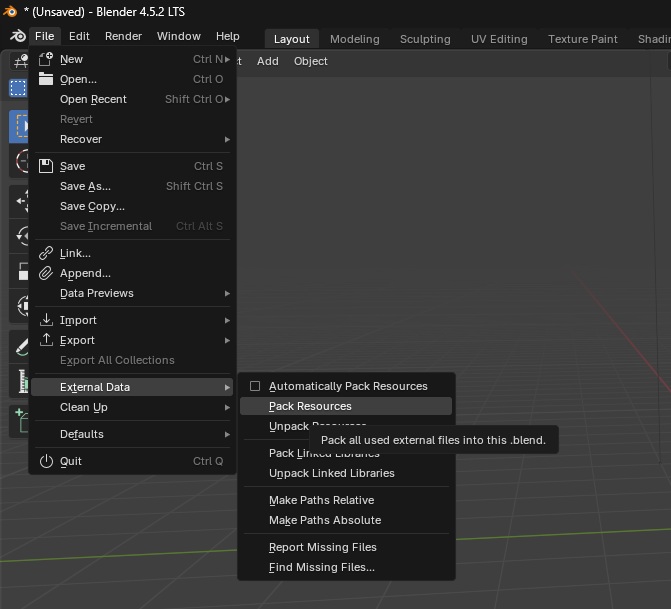Viewport: 671px width, 609px height.
Task: Click the Link chain icon
Action: click(45, 253)
